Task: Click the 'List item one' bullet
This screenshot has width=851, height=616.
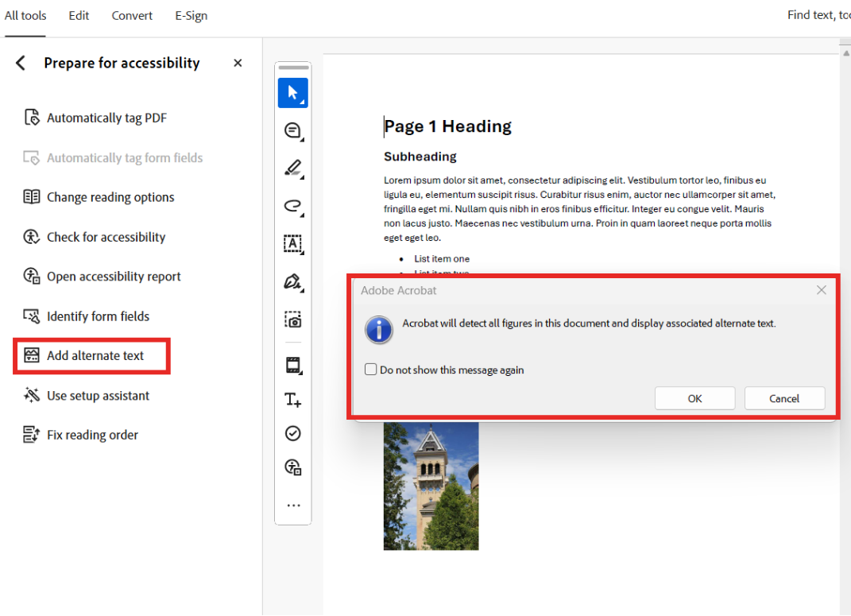Action: [x=442, y=259]
